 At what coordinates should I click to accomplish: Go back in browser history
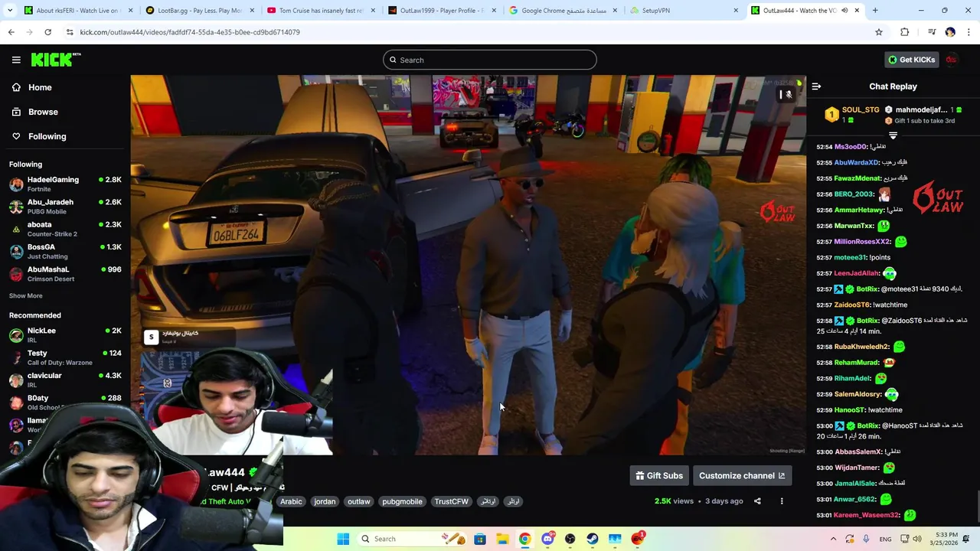11,32
